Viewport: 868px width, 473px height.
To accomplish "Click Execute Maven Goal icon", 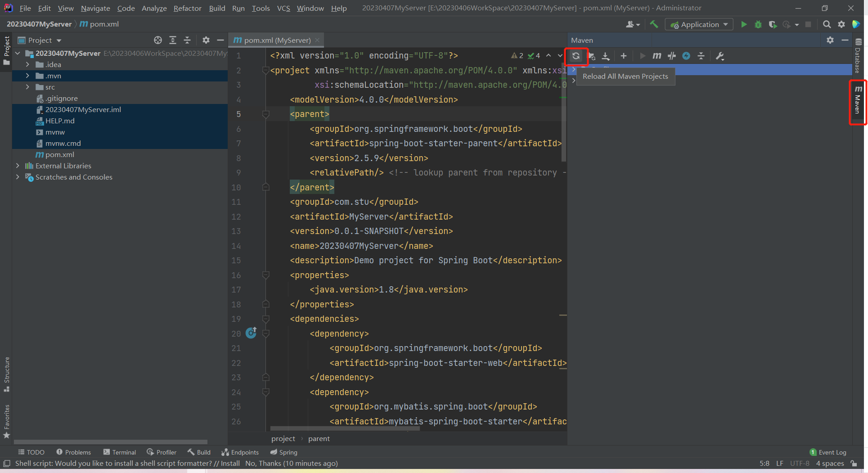I will 657,56.
